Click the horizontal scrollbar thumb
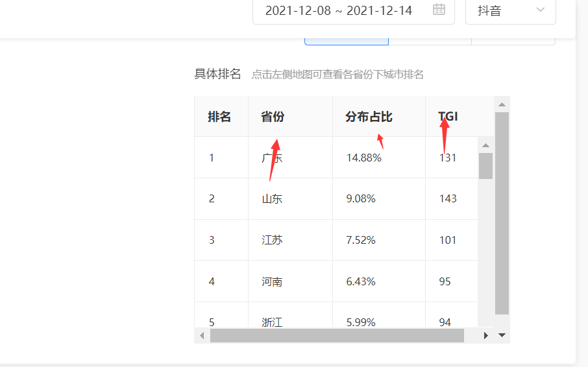Screen dimensions: 588x367 point(337,335)
